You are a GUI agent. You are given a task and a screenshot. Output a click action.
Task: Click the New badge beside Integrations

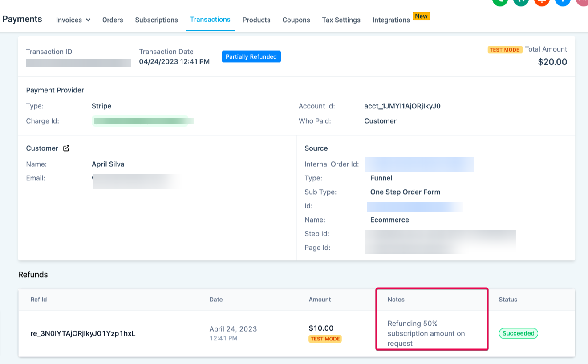[421, 16]
